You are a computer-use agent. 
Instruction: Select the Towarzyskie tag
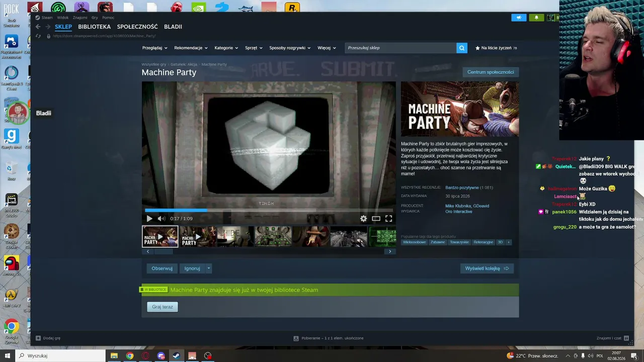point(459,242)
